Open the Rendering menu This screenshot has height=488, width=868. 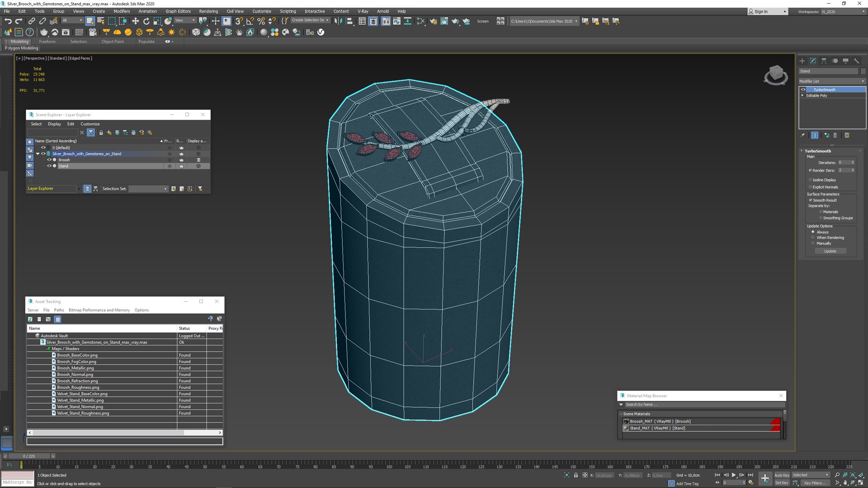click(x=208, y=11)
